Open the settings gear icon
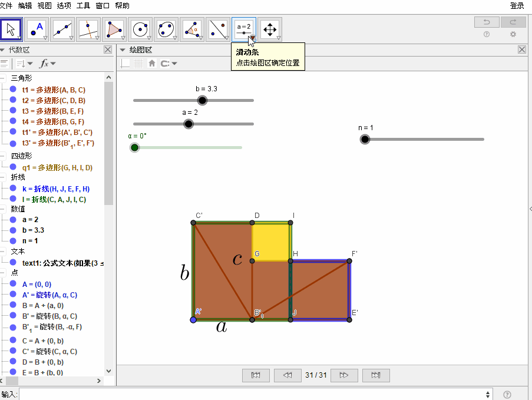Image resolution: width=532 pixels, height=400 pixels. point(513,34)
